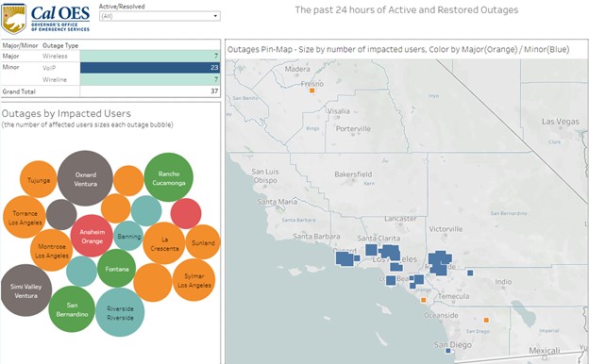Click the Simi Valley Ventura bubble
This screenshot has height=364, width=589.
25,290
